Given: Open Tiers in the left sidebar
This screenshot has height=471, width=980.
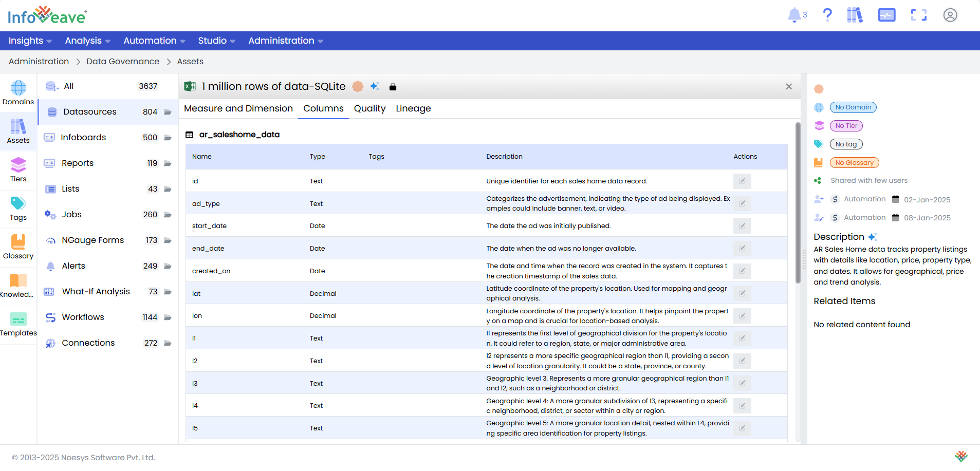Looking at the screenshot, I should 18,169.
